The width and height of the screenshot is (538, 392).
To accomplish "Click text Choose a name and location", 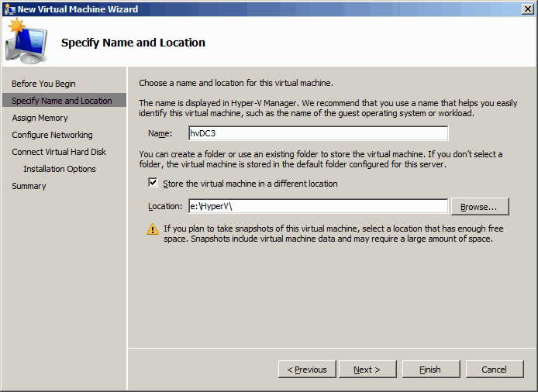I will click(236, 84).
